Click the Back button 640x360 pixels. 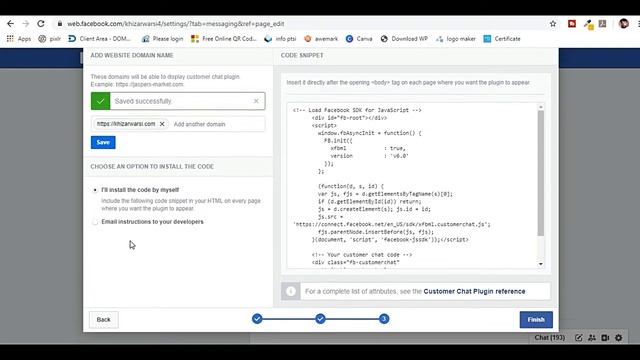[x=104, y=320]
